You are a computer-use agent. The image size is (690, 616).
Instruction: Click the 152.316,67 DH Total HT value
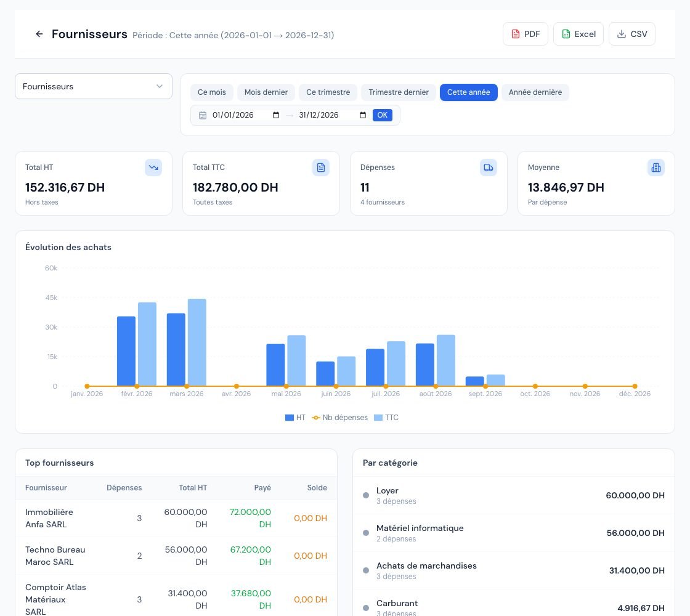(65, 187)
